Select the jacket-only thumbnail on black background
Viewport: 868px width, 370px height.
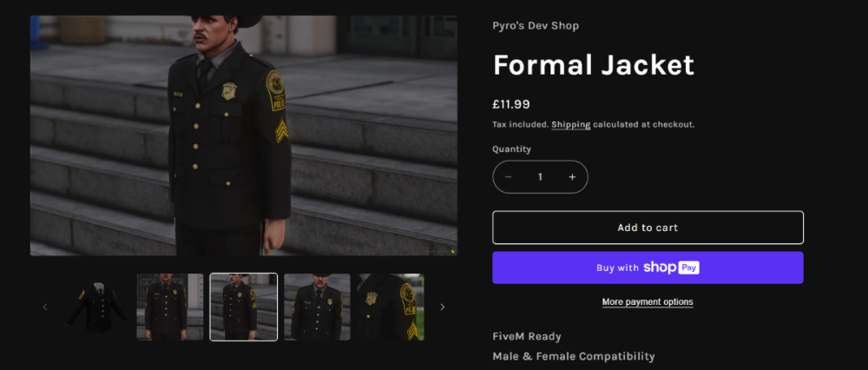click(x=96, y=307)
